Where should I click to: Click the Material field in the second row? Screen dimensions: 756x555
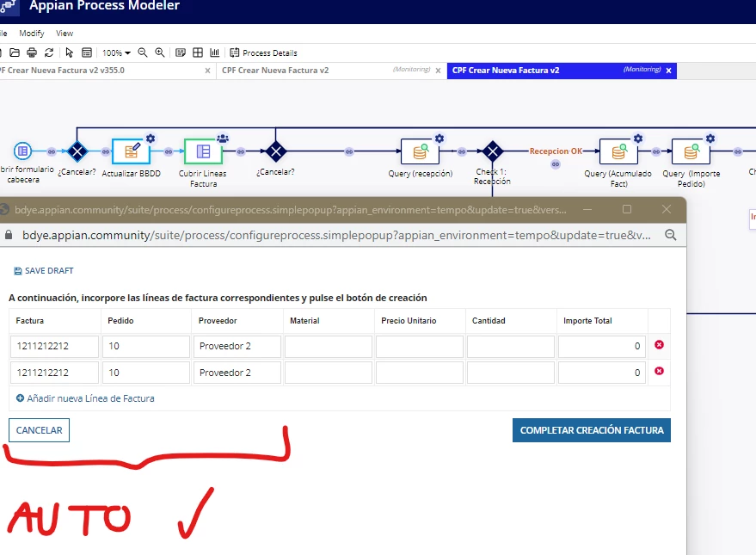point(329,373)
